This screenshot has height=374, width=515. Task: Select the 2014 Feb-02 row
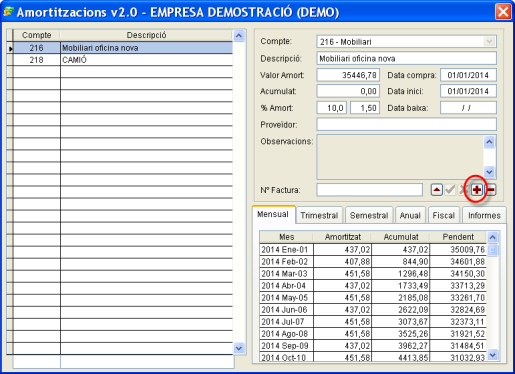coord(373,262)
